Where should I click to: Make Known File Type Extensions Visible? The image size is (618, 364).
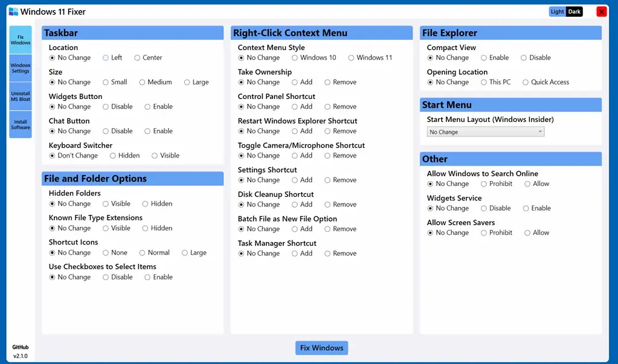point(116,228)
